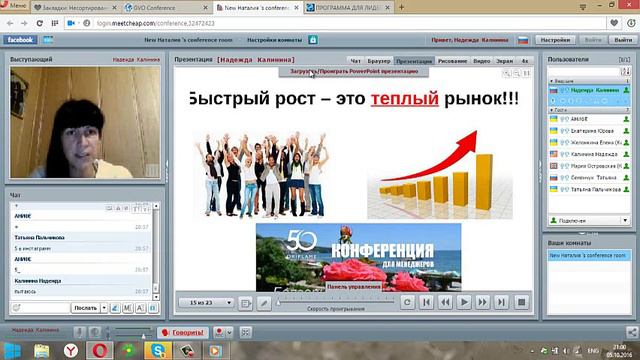Click the facebook share button
This screenshot has height=360, width=640.
pos(20,40)
